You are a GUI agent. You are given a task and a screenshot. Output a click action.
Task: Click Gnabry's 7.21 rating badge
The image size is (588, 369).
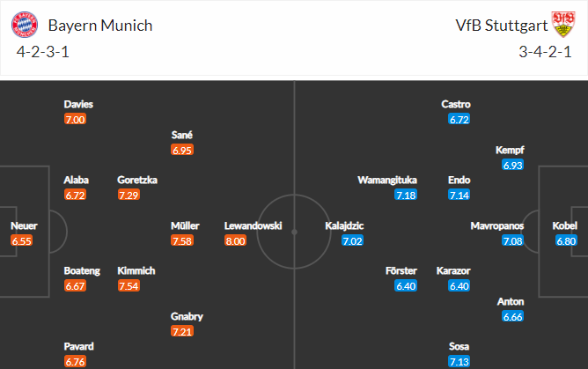[182, 331]
